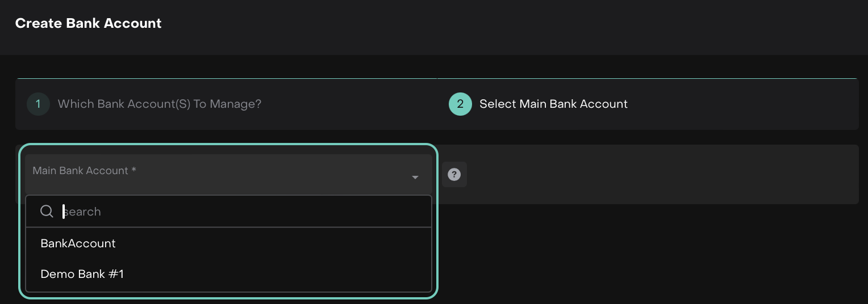
Task: Select the Demo Bank #1 option
Action: (82, 274)
